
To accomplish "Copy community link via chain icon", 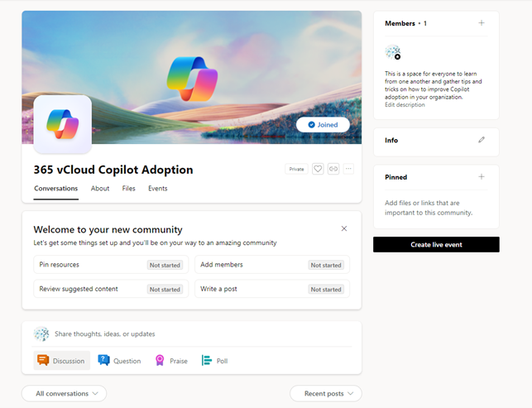I will click(x=333, y=169).
